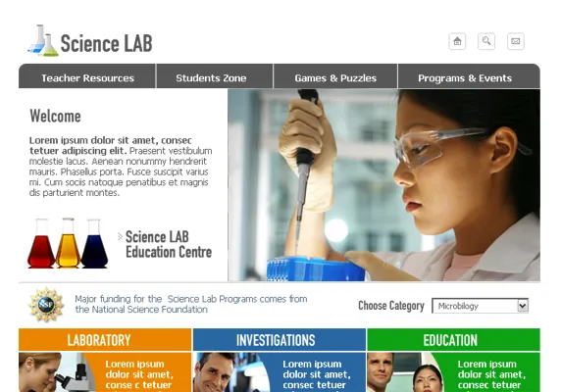
Task: Click the smiling man Investigations thumbnail
Action: [231, 372]
